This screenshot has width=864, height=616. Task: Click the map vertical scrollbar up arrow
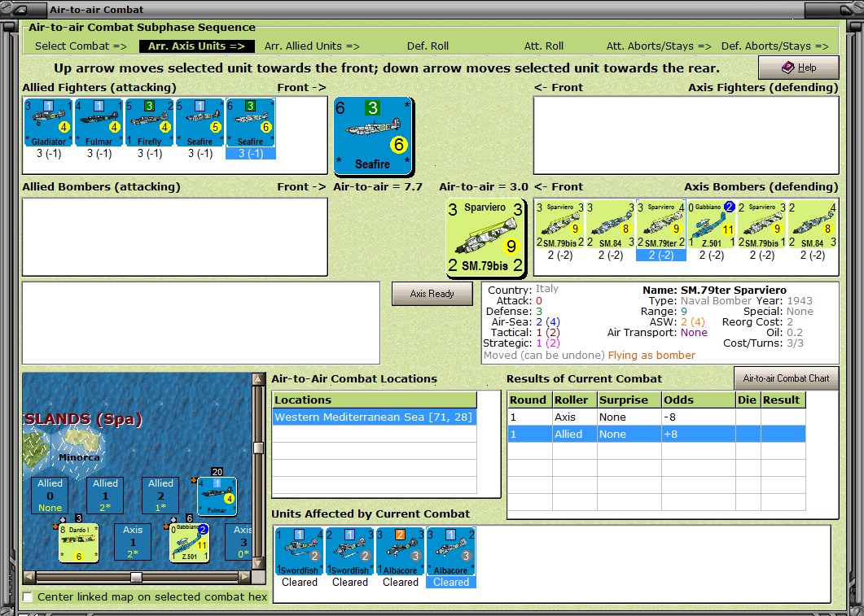(x=257, y=379)
